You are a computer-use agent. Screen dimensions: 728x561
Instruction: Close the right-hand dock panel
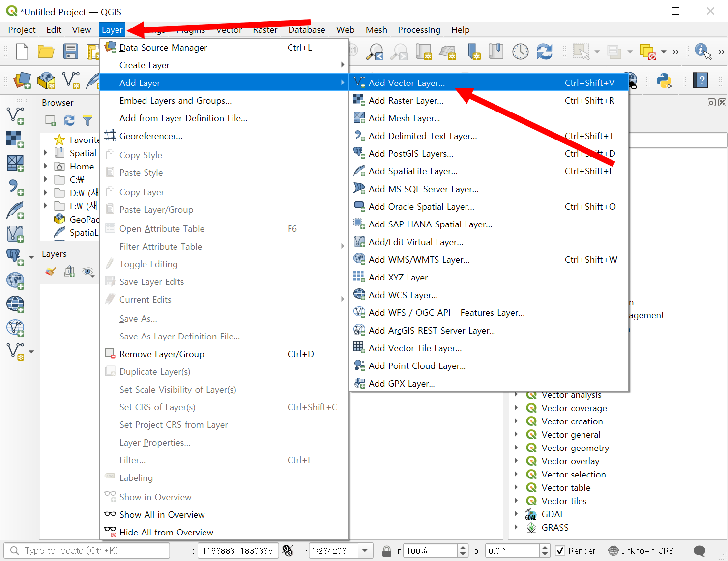pos(722,102)
